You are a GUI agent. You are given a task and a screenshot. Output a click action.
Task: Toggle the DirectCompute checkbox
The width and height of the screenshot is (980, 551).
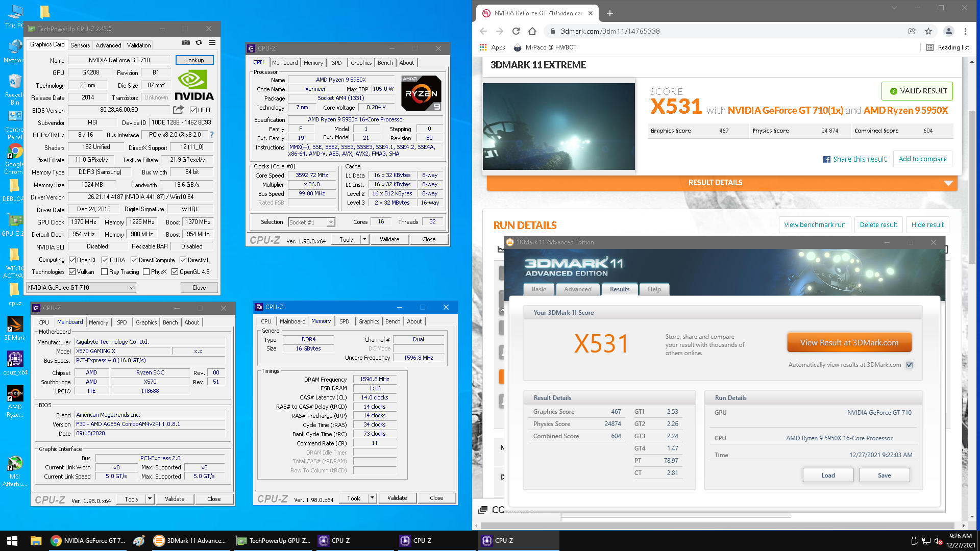[134, 260]
